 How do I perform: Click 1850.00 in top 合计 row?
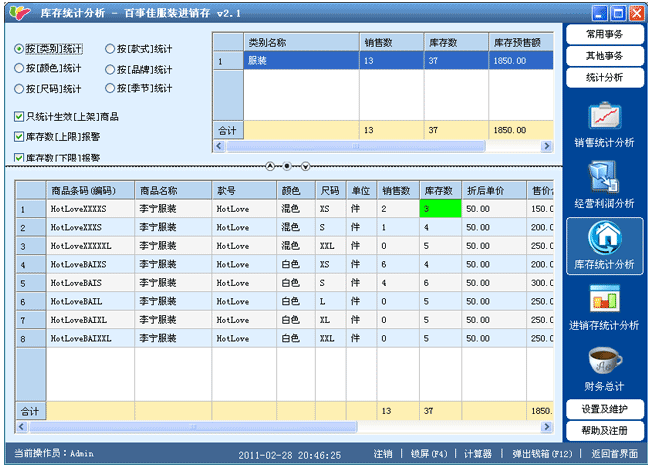click(509, 130)
